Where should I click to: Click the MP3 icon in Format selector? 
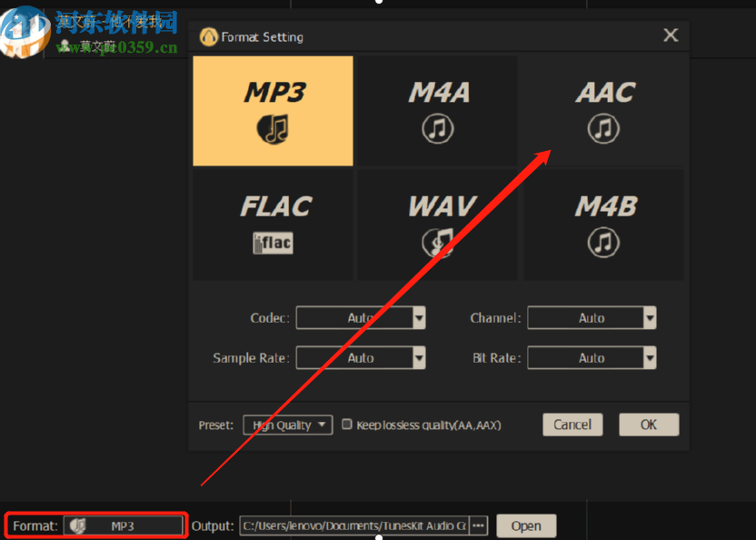(77, 525)
